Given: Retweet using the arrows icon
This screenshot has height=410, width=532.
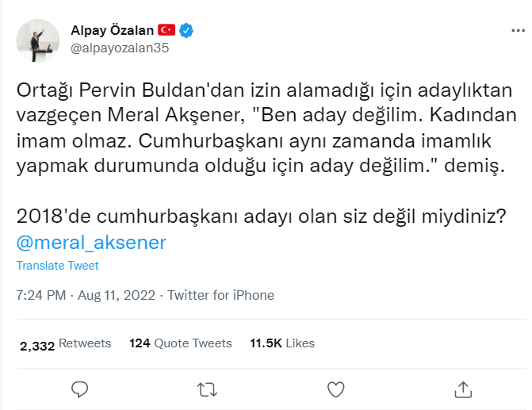Looking at the screenshot, I should pyautogui.click(x=207, y=389).
